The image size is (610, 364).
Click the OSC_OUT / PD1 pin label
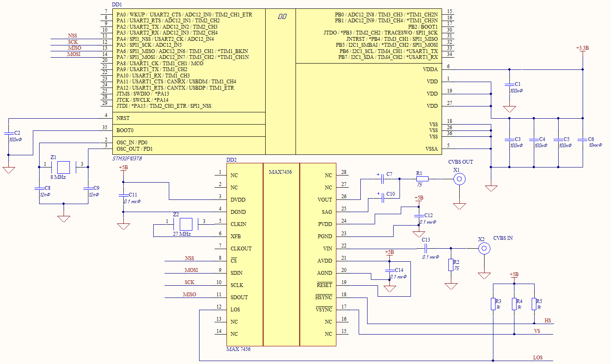click(x=134, y=149)
